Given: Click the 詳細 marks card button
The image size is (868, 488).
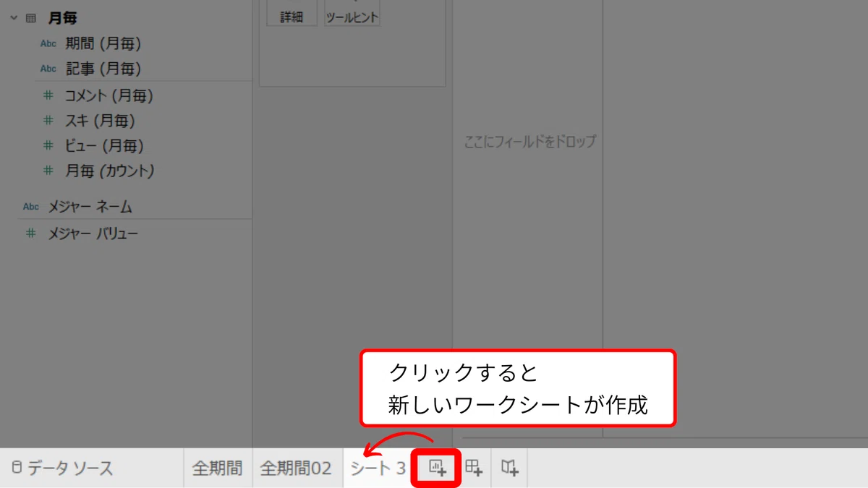Looking at the screenshot, I should [x=292, y=13].
